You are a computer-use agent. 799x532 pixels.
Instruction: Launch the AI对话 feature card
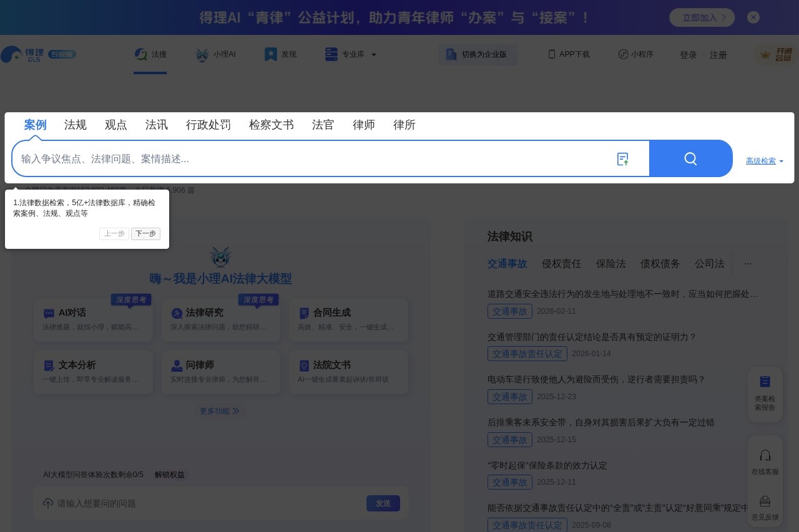(92, 319)
